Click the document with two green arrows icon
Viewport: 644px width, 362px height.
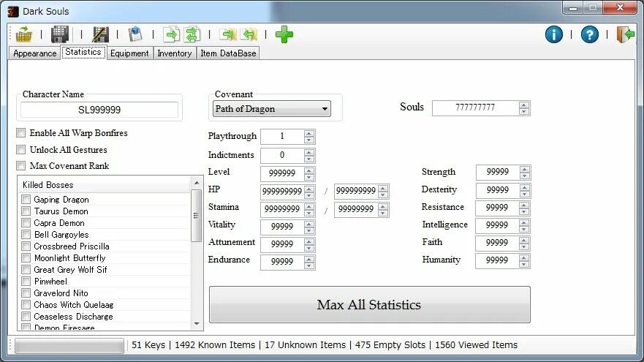tap(192, 34)
